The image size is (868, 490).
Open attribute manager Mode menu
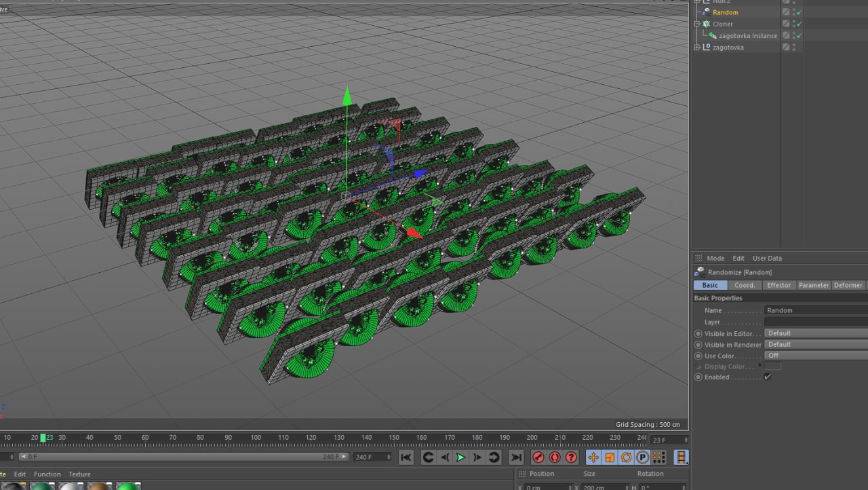click(715, 258)
